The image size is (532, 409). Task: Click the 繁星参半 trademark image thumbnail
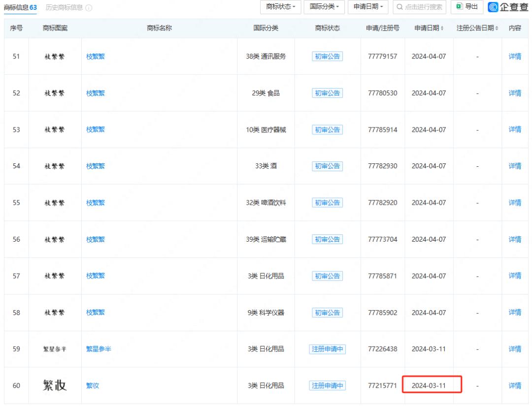55,349
